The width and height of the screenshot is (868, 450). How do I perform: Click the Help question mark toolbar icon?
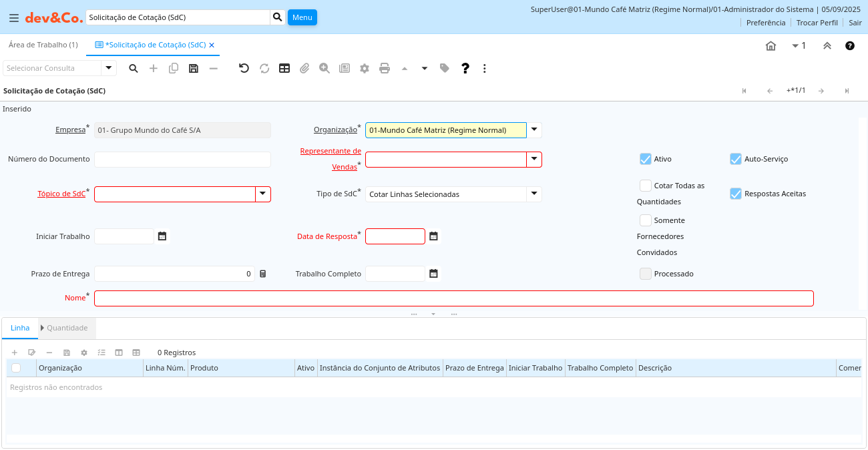click(x=465, y=68)
